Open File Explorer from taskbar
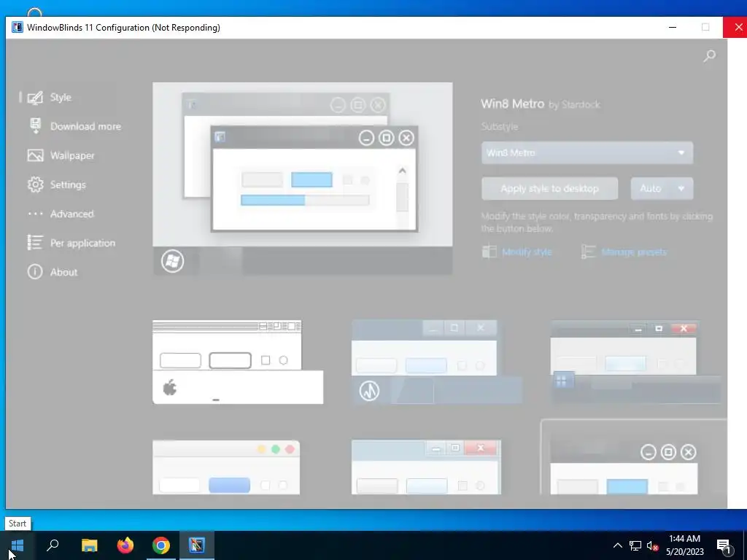747x560 pixels. coord(89,545)
